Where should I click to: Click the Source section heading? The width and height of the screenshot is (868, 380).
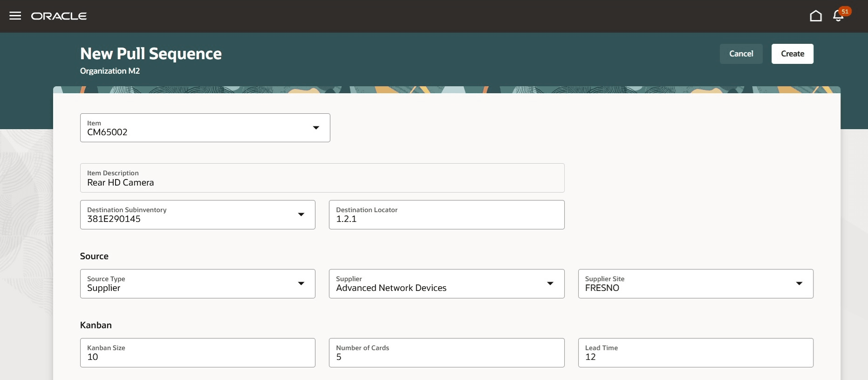[94, 256]
